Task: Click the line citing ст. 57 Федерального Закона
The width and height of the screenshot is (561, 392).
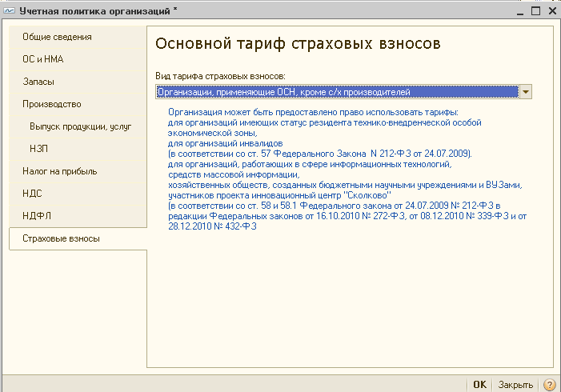Action: tap(320, 154)
